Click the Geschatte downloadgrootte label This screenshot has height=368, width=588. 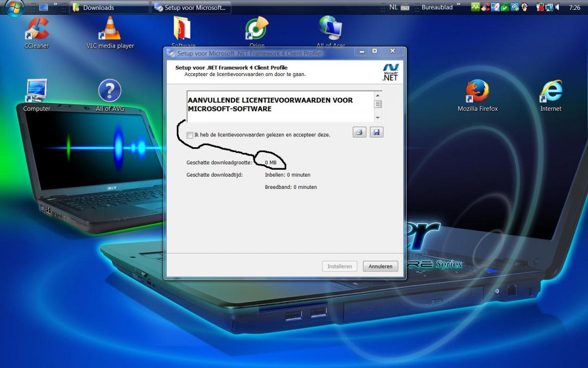pos(219,162)
